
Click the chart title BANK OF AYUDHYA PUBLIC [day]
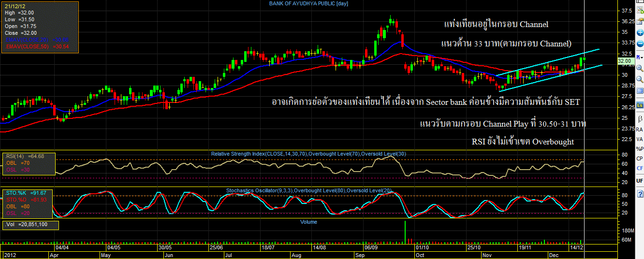click(308, 3)
